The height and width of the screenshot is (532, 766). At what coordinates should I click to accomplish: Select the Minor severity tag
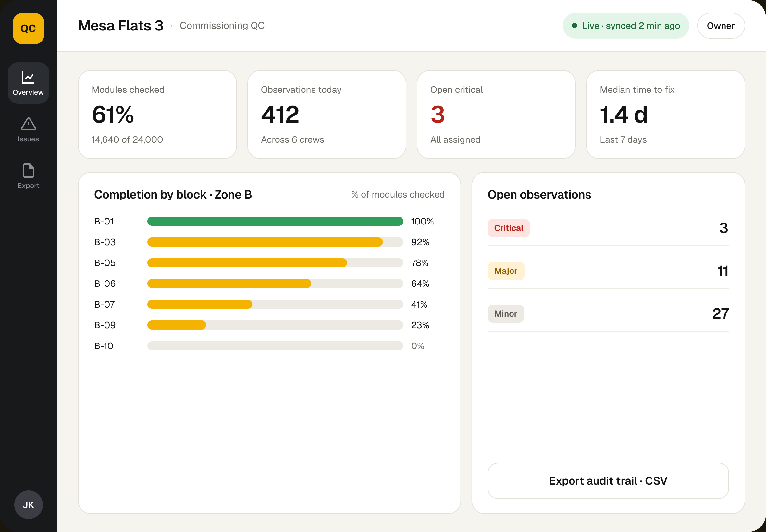pyautogui.click(x=506, y=314)
